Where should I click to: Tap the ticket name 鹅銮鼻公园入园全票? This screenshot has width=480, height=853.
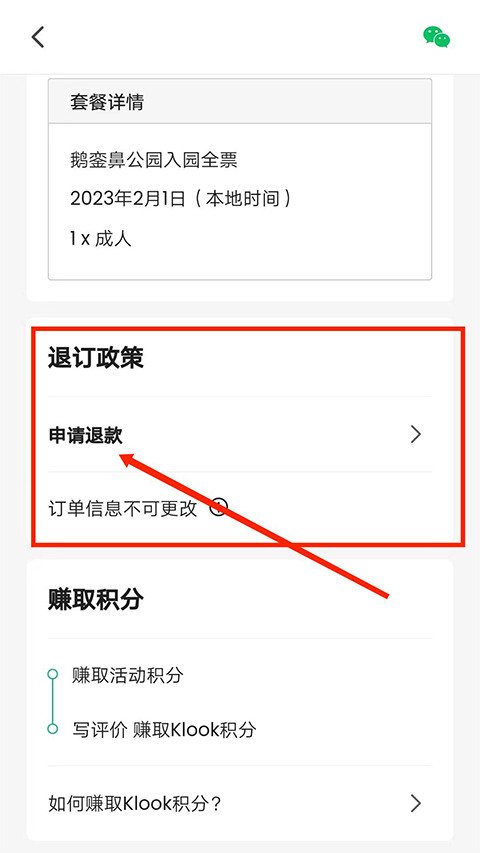click(154, 160)
